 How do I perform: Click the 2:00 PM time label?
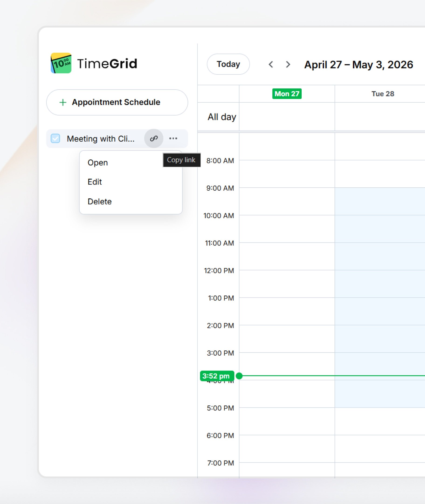220,325
